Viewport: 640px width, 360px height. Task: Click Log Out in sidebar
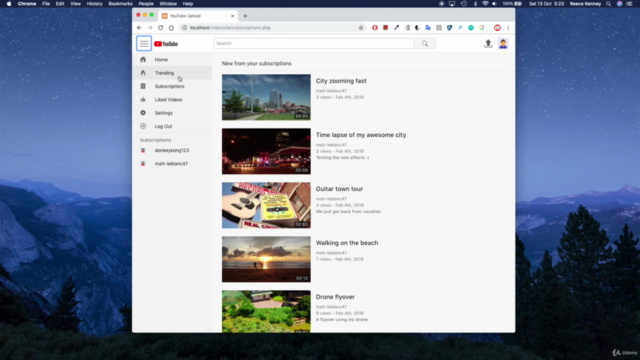coord(163,126)
